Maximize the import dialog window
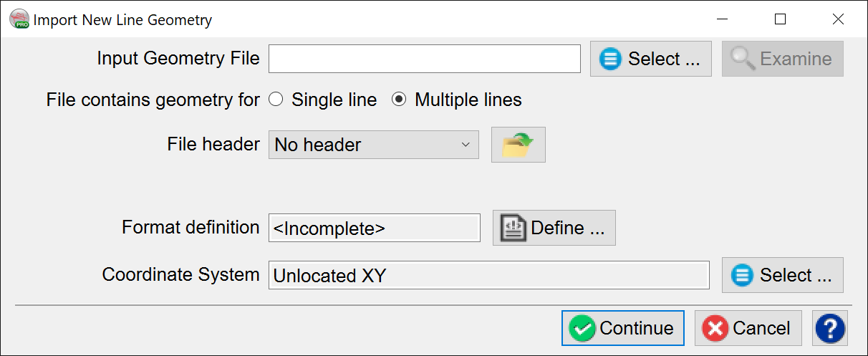868x356 pixels. [x=781, y=20]
